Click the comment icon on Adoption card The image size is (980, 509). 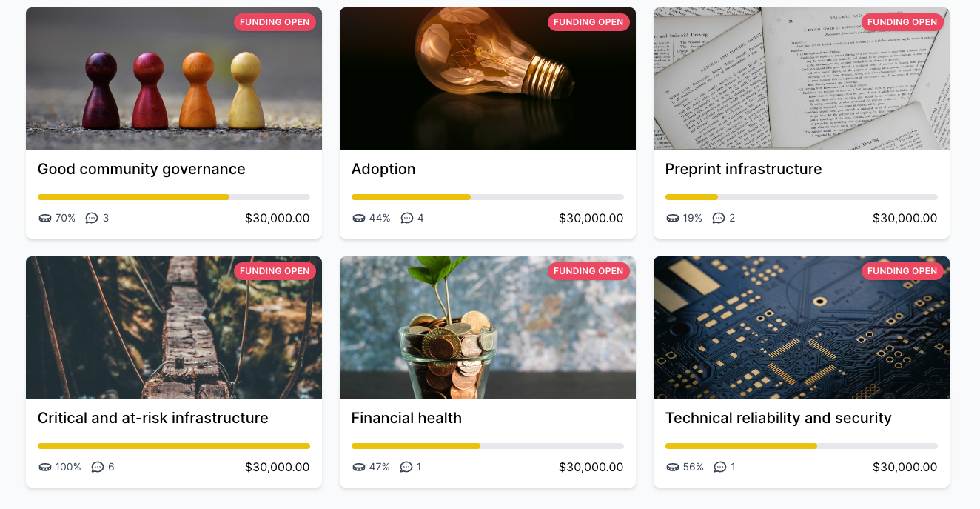point(407,218)
